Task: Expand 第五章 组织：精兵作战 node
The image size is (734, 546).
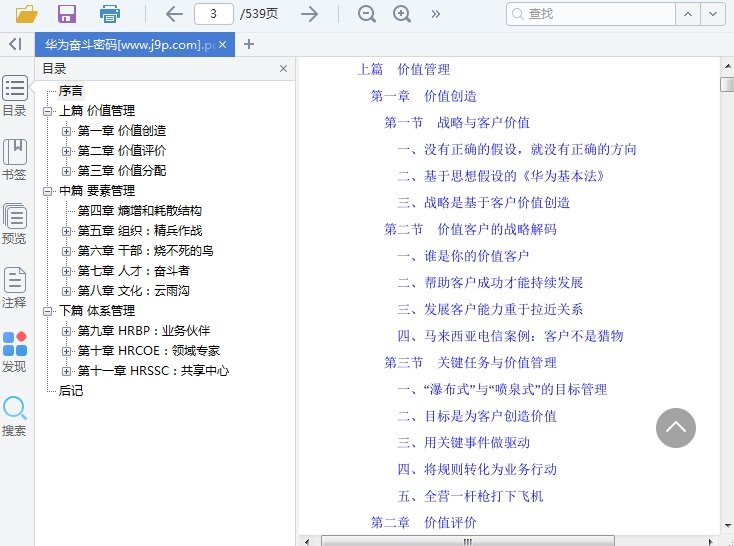Action: coord(66,231)
